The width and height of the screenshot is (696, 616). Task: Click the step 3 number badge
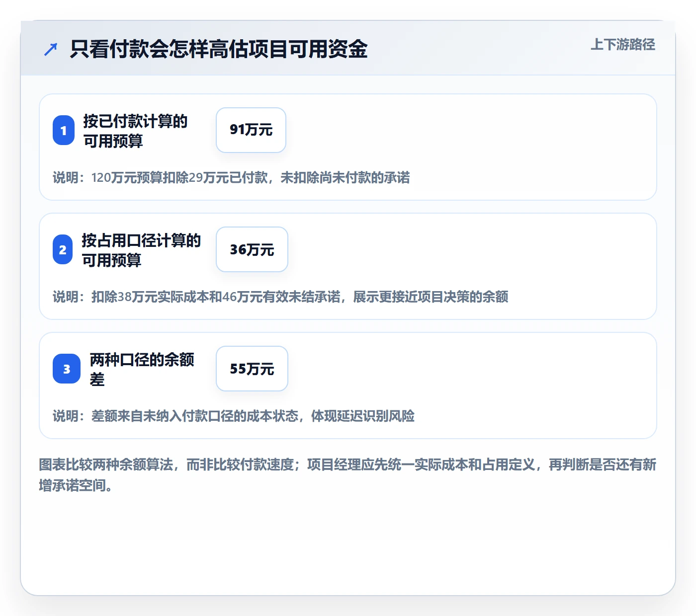coord(67,369)
